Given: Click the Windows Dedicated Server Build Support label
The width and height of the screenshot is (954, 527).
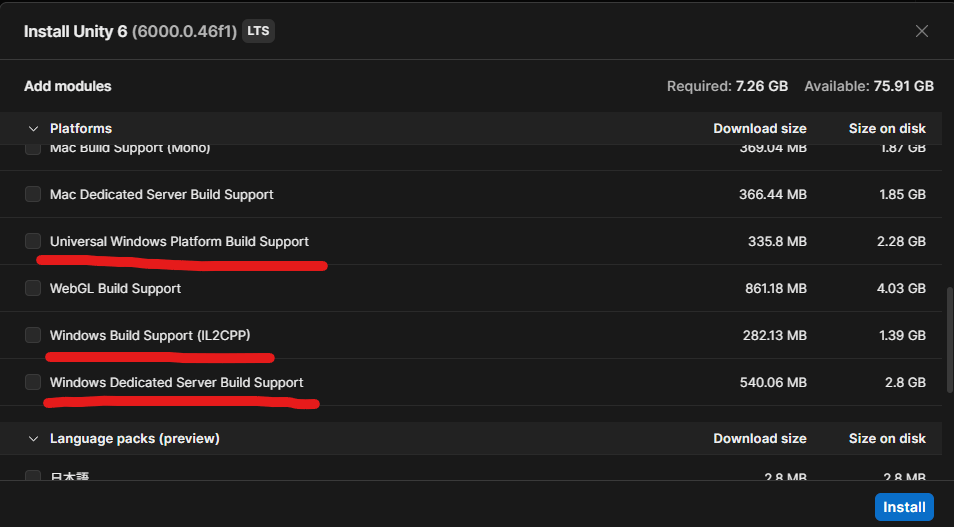Looking at the screenshot, I should click(x=176, y=382).
